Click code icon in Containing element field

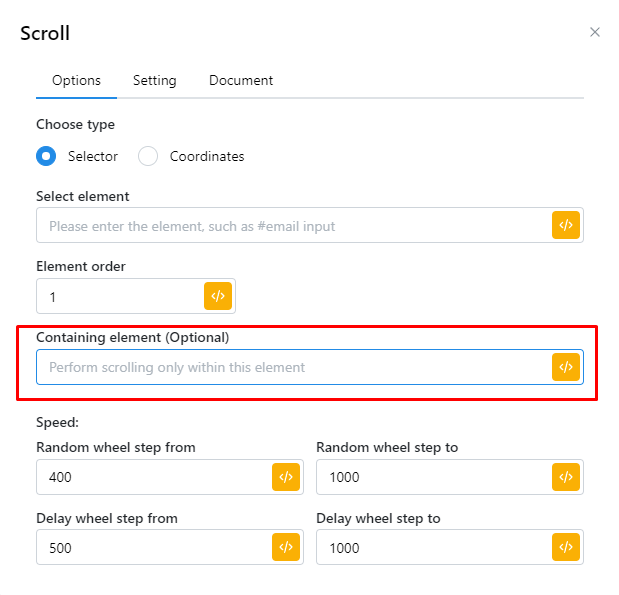click(566, 367)
